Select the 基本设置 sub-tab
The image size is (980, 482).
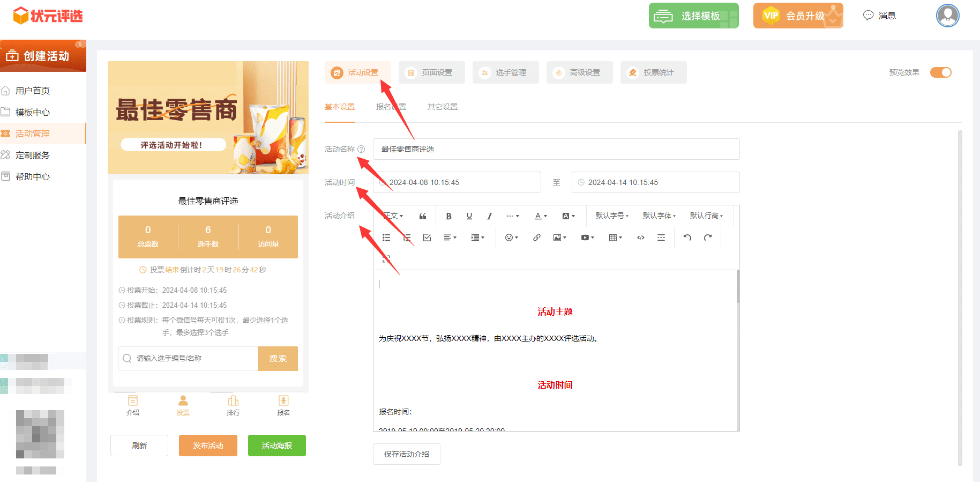coord(340,107)
